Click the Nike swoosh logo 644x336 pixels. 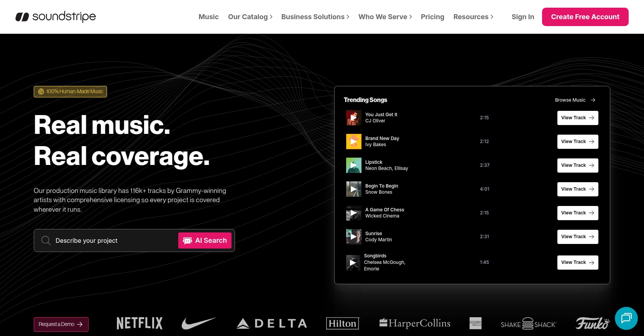[199, 323]
